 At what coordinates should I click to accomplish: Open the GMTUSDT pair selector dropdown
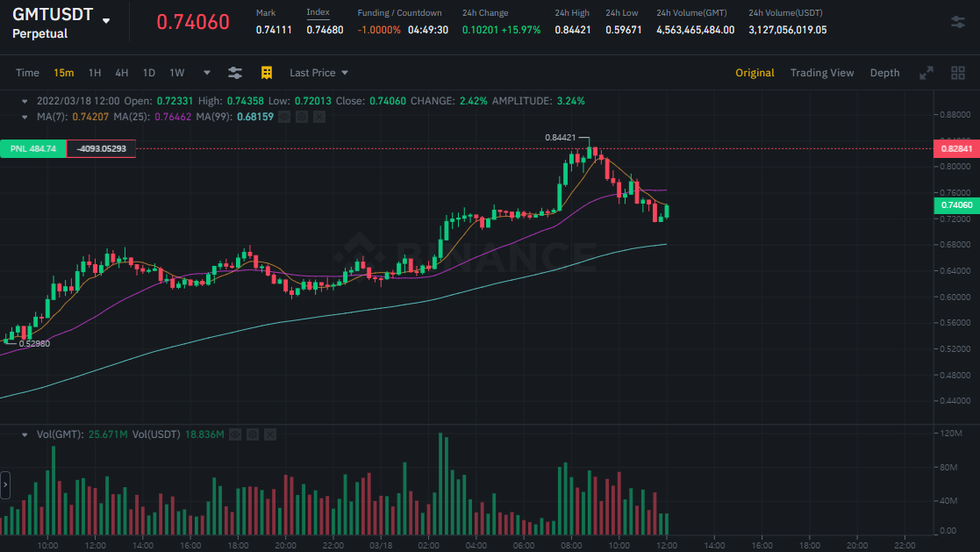tap(106, 21)
